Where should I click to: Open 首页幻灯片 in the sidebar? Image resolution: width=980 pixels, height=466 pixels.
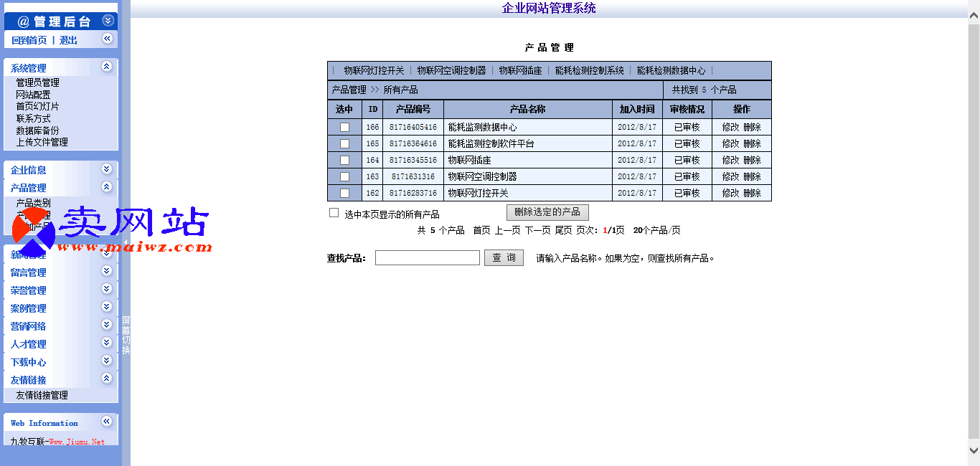click(38, 107)
